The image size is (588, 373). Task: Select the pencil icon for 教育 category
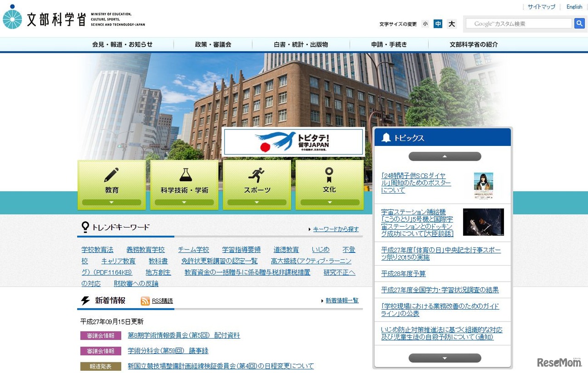click(111, 175)
